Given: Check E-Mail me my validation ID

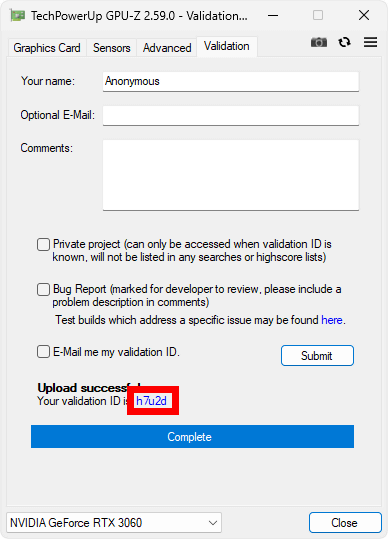Looking at the screenshot, I should pos(43,352).
